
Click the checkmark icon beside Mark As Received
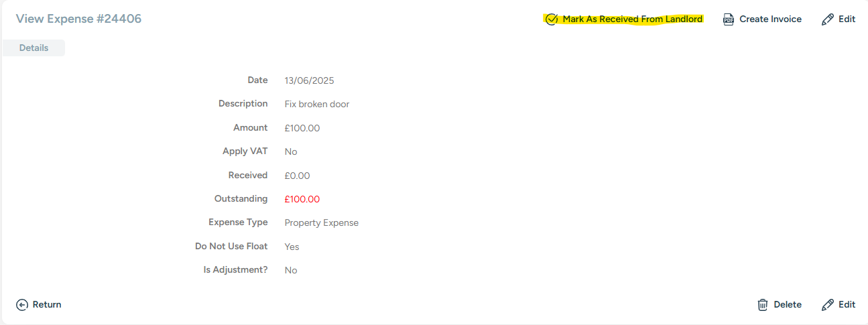pyautogui.click(x=552, y=19)
